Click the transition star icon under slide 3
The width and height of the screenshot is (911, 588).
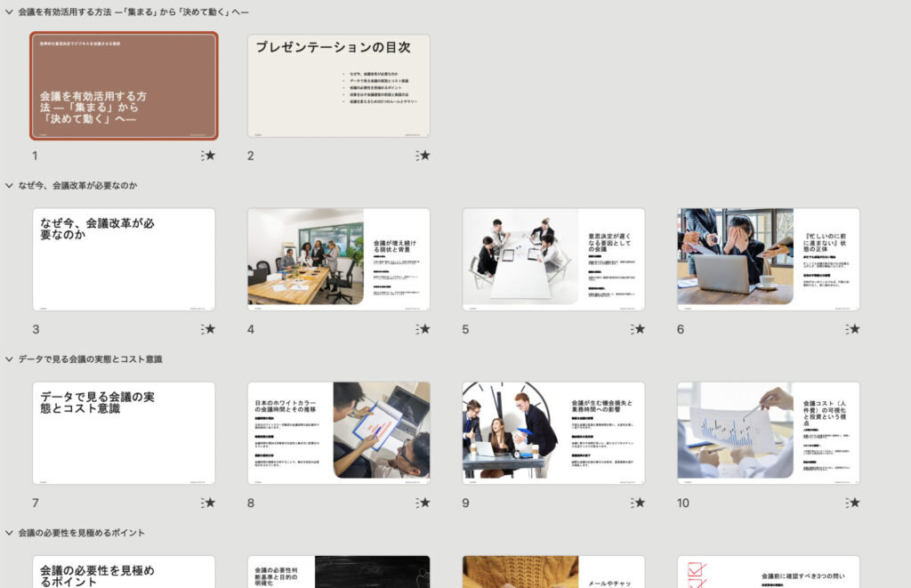(208, 329)
